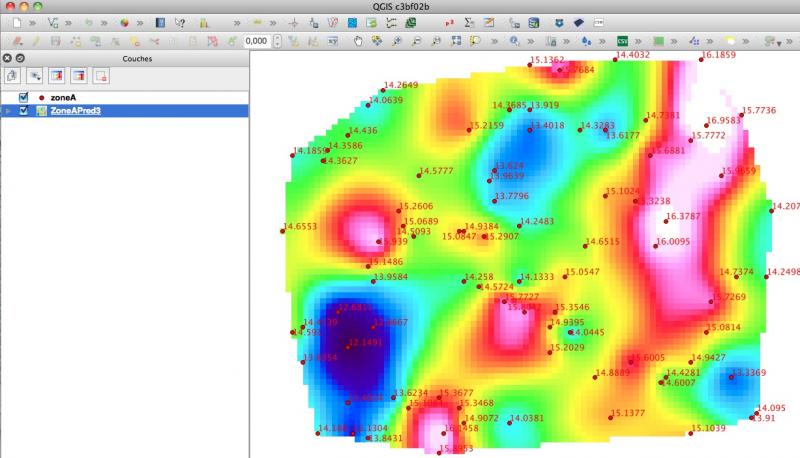Screen dimensions: 800x458
Task: Click the New project blank page icon
Action: 17,22
